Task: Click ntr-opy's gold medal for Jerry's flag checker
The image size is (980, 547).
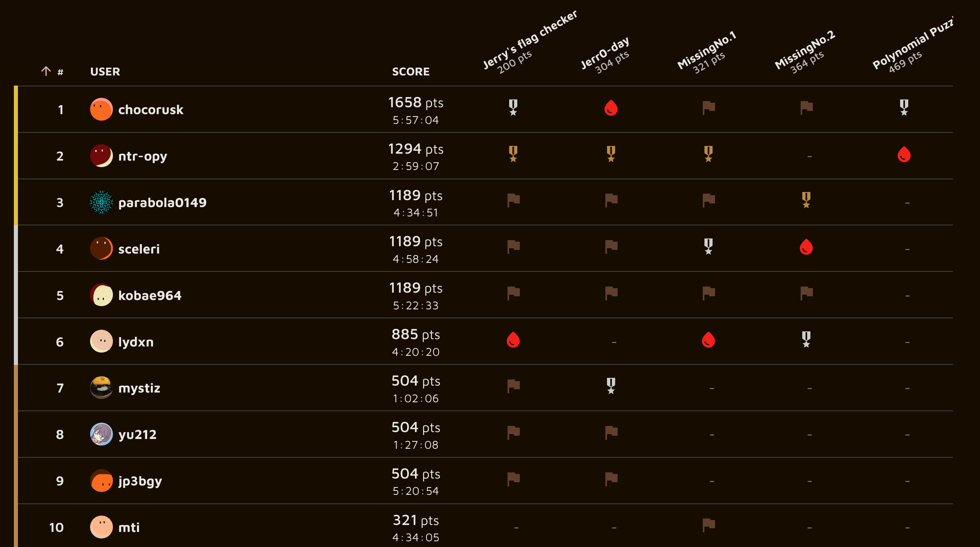Action: pos(513,154)
